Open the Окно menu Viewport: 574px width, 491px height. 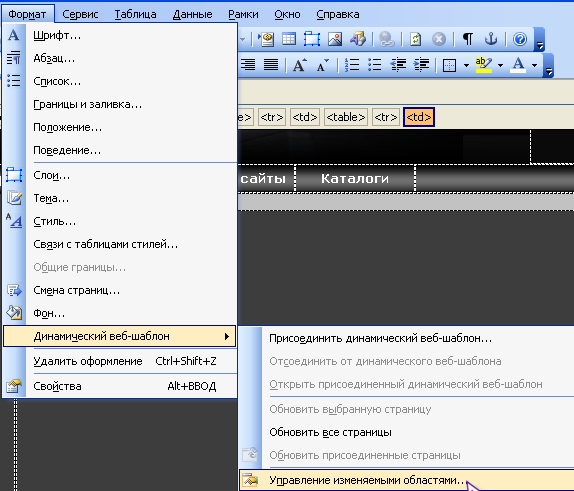287,14
